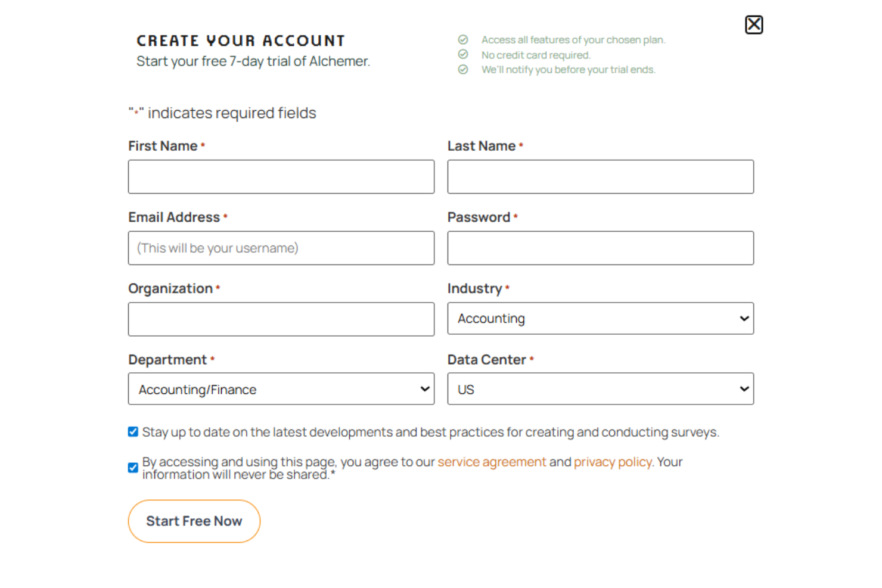This screenshot has width=882, height=588.
Task: Click the Data Center dropdown chevron arrow
Action: tap(744, 389)
